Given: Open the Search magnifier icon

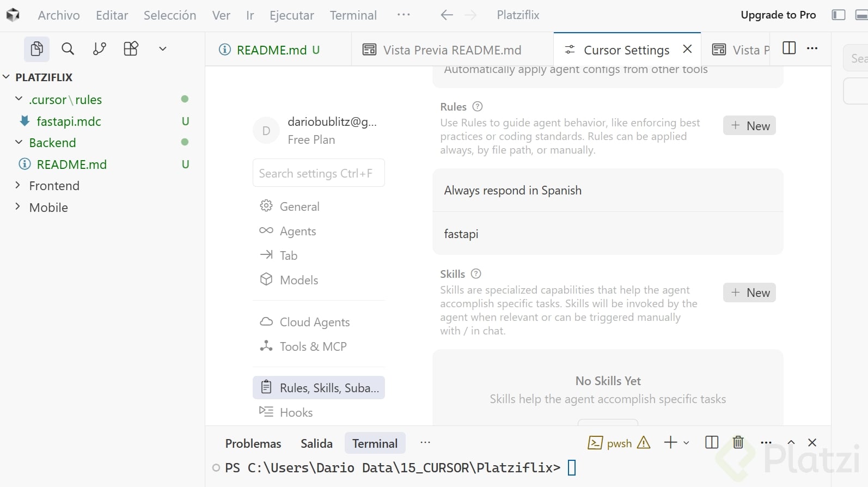Looking at the screenshot, I should [x=68, y=49].
